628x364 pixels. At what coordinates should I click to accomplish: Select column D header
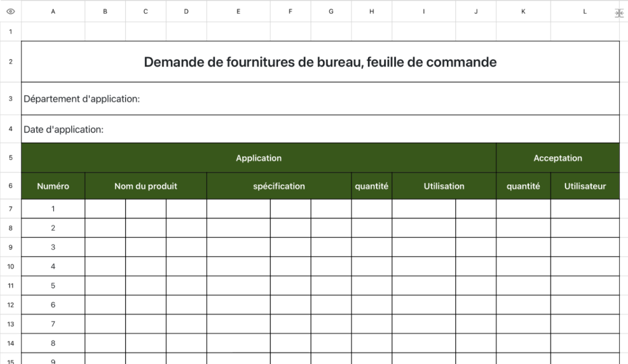pos(186,11)
